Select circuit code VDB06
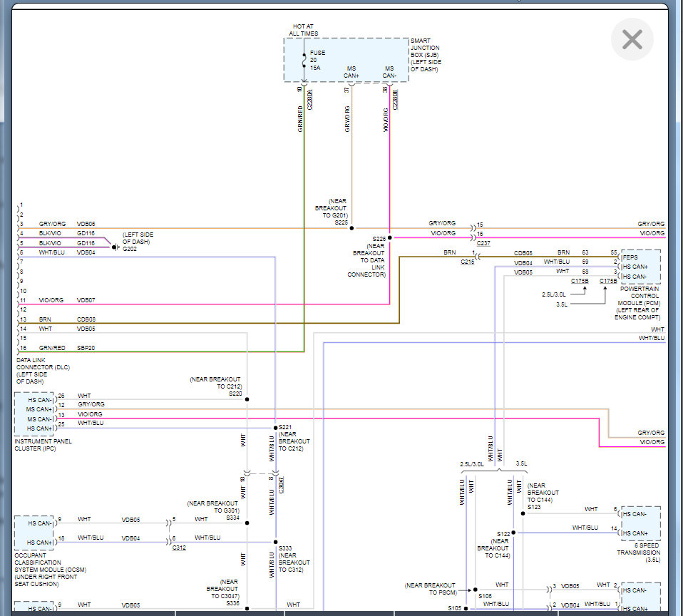Screen dimensions: 683x616 click(86, 223)
